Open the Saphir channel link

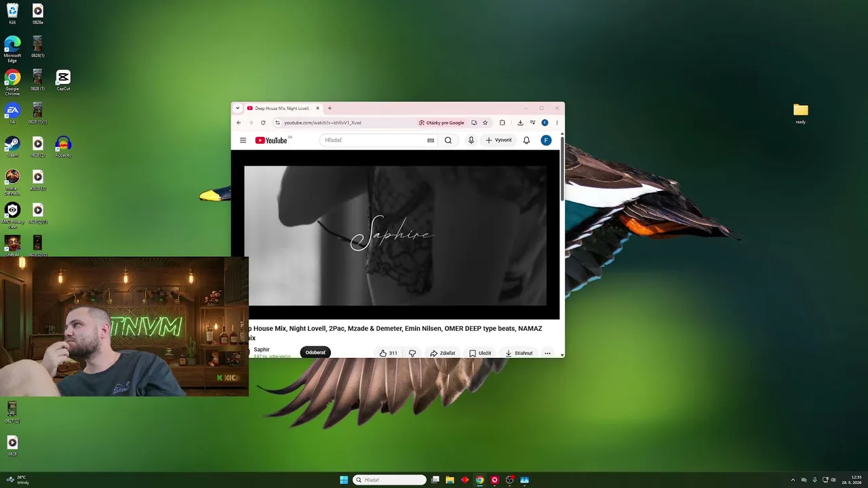coord(262,350)
